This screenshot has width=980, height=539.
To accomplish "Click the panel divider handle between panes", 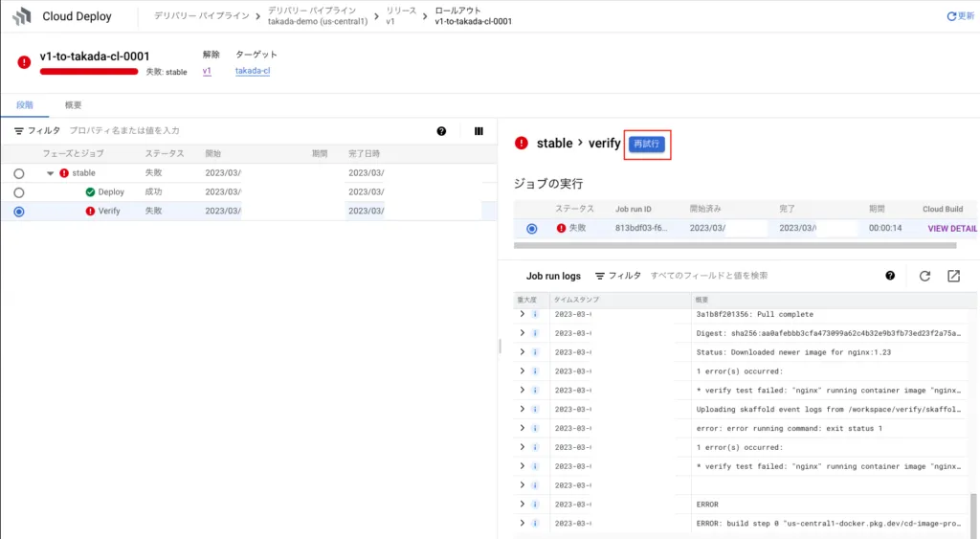I will click(500, 346).
